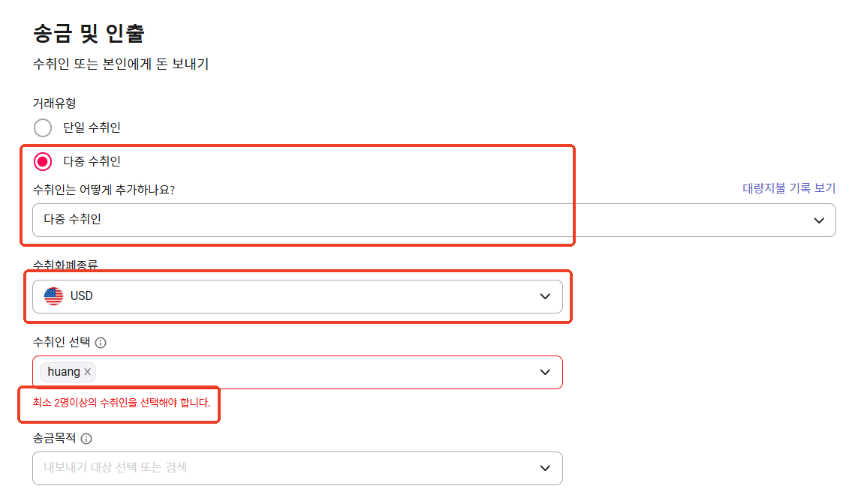Screen dimensions: 852x504
Task: Show info tooltip beside 수취인 선택
Action: tap(101, 343)
